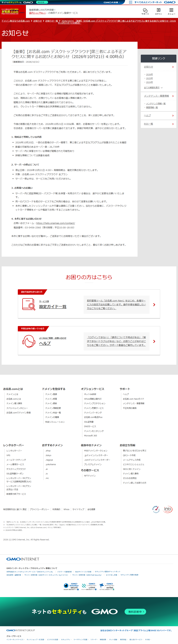Screen dimensions: 178x644
Task: Open VPS footer link
Action: click(8, 455)
